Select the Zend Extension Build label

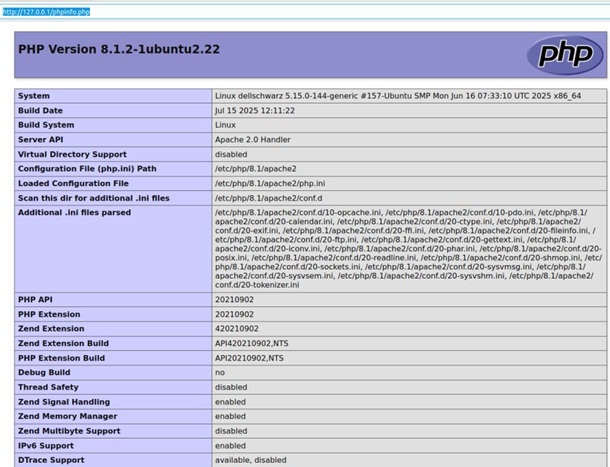[x=63, y=344]
